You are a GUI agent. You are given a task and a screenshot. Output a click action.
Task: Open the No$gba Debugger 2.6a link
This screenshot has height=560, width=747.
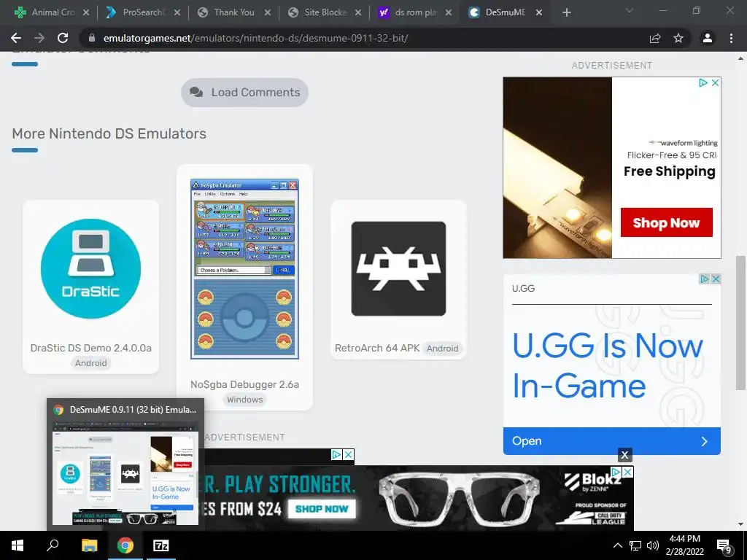click(244, 384)
